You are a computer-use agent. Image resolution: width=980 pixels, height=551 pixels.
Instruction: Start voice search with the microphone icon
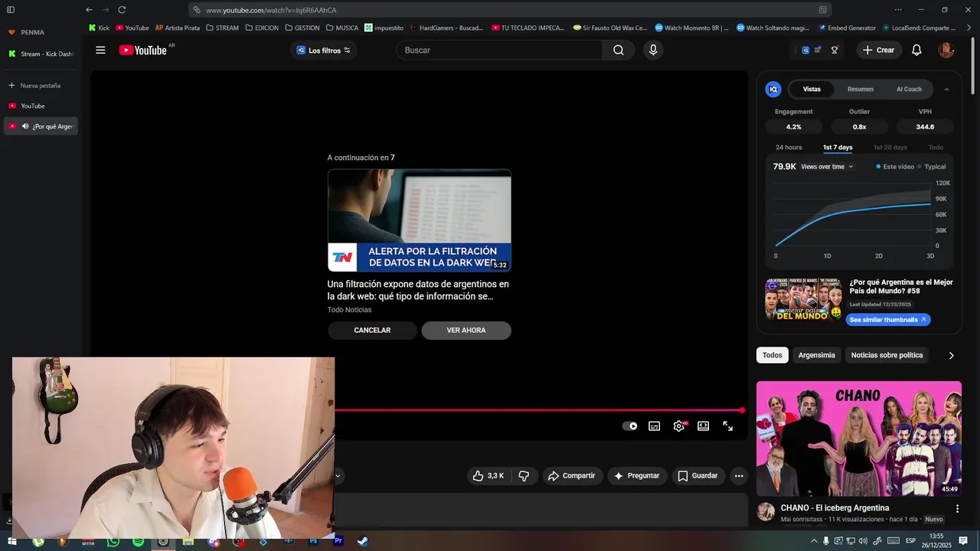point(653,51)
